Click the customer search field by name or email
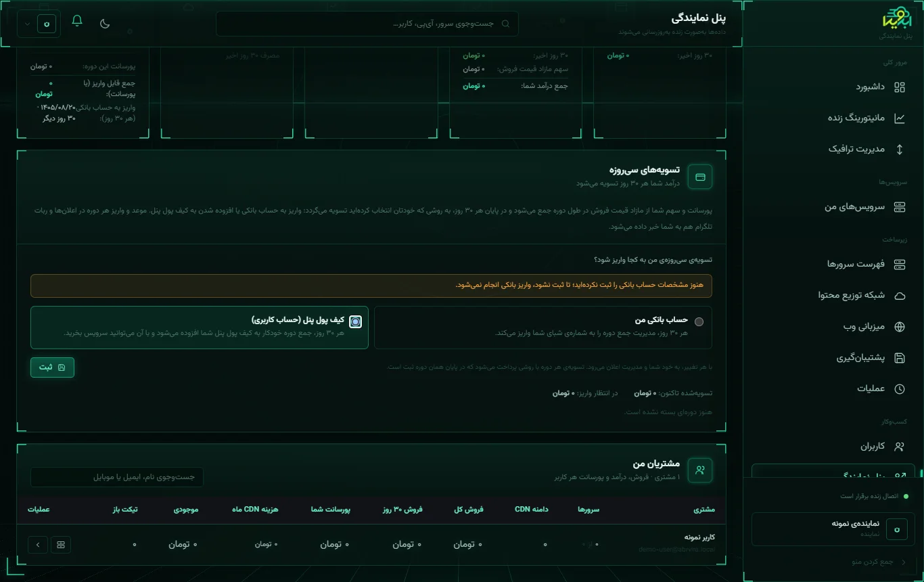Image resolution: width=924 pixels, height=582 pixels. (117, 476)
